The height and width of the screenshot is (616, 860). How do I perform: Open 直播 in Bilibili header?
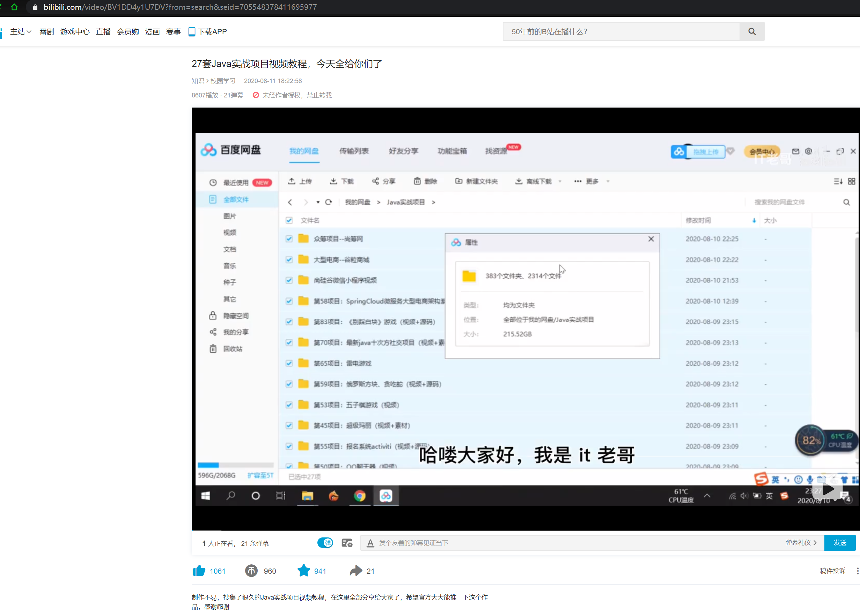103,31
